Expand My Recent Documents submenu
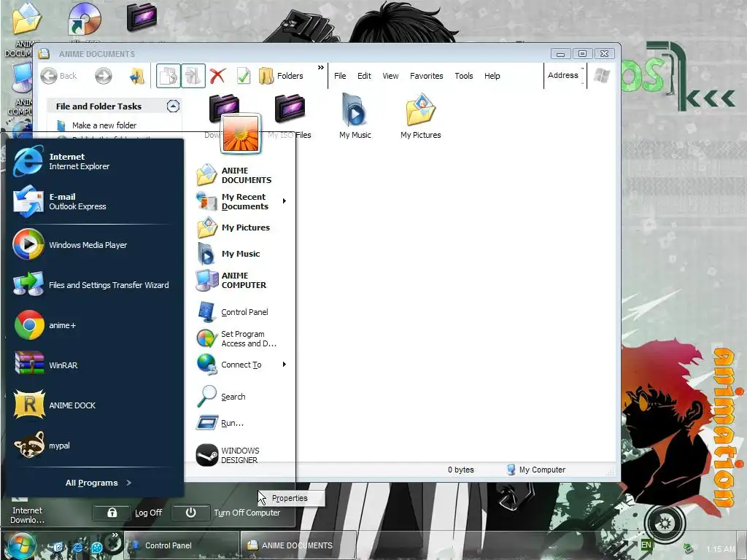The height and width of the screenshot is (560, 747). pyautogui.click(x=284, y=201)
